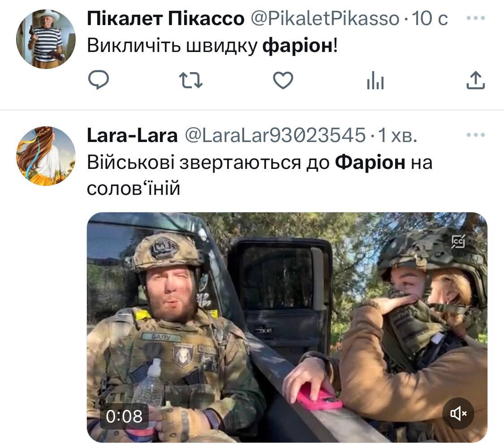Open Пікалет Пікассо's profile avatar
Viewport: 504px width, 448px height.
tap(46, 39)
